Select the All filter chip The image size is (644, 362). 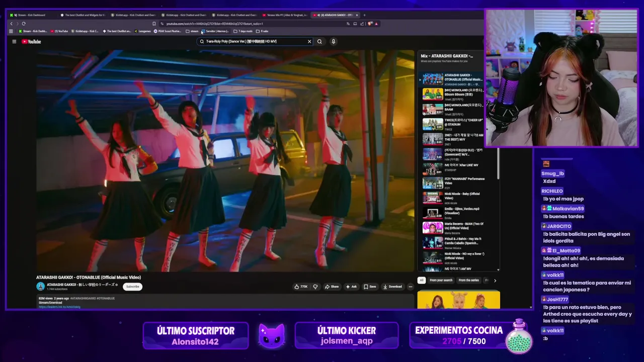tap(422, 280)
